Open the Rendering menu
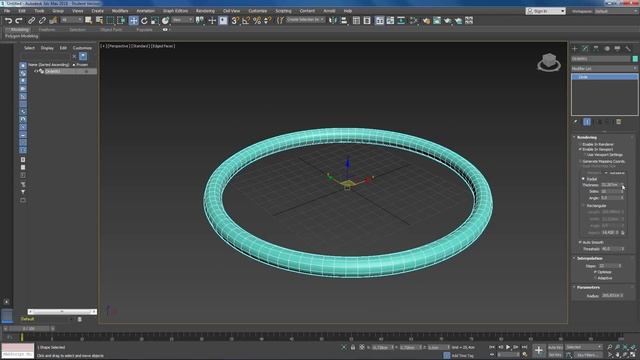This screenshot has height=360, width=640. 205,11
